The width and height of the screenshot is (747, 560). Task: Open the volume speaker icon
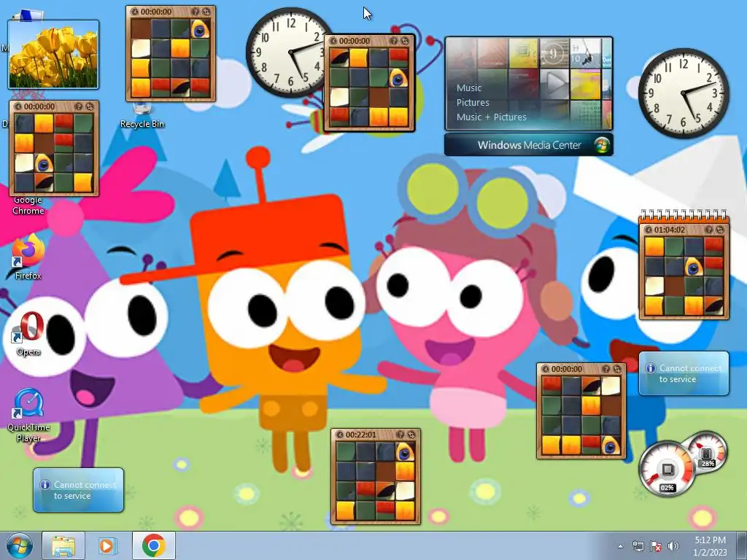point(673,546)
